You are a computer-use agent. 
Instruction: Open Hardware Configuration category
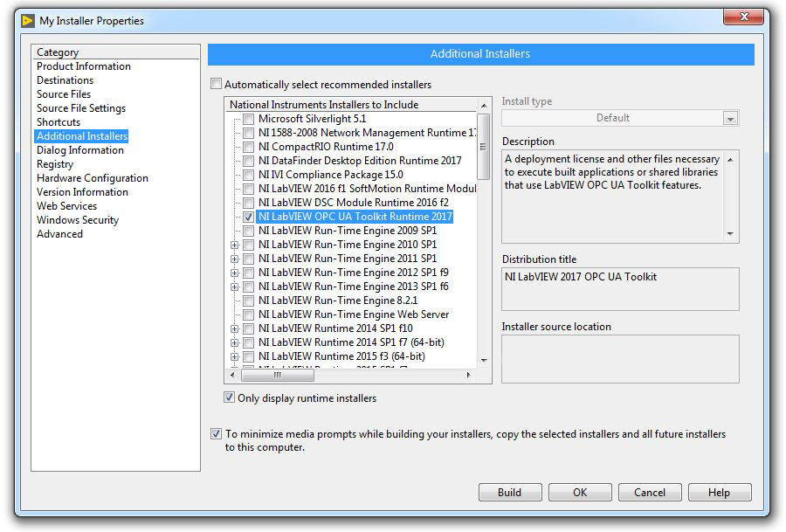[93, 178]
